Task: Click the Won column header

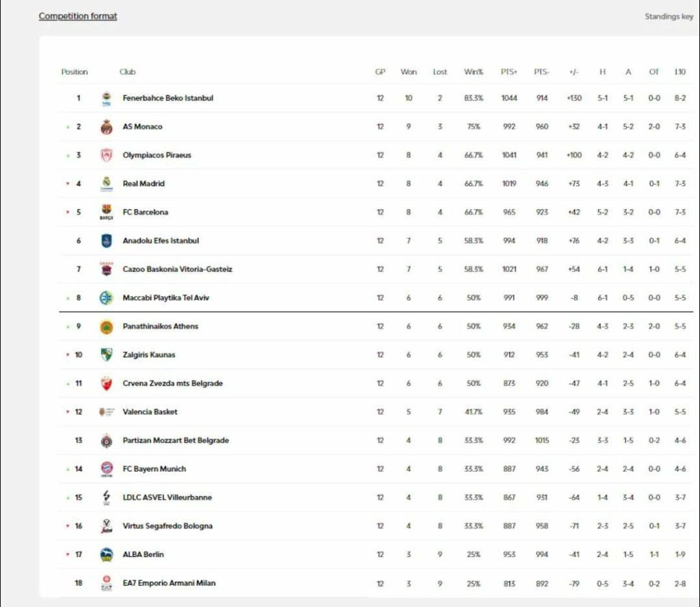Action: click(x=408, y=72)
